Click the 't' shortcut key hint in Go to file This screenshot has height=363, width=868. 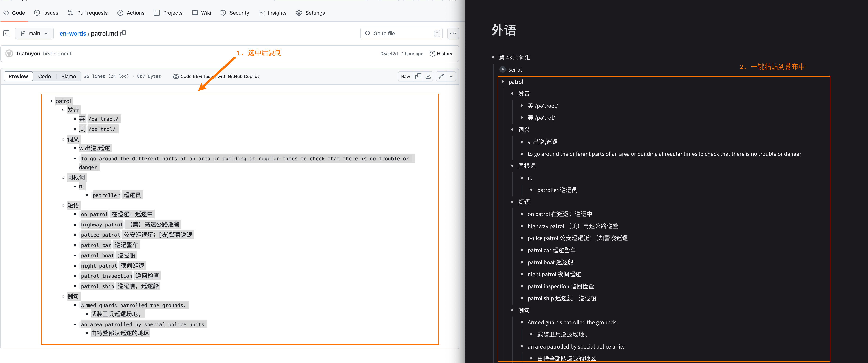pos(437,33)
